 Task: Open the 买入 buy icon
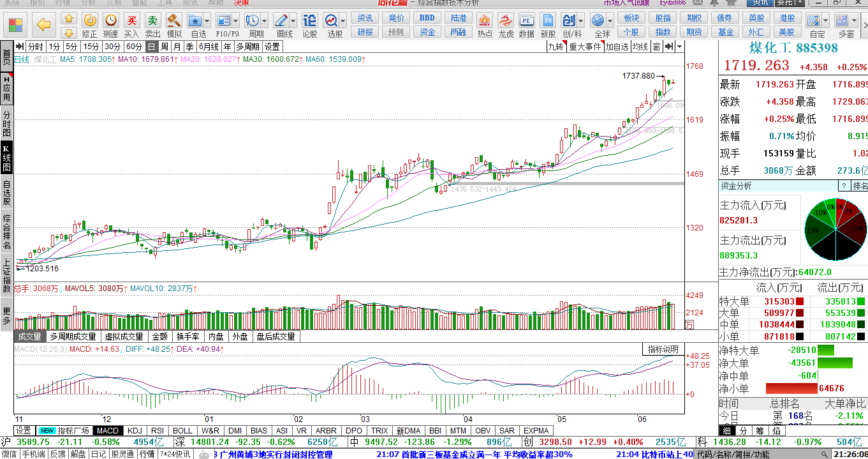pos(132,24)
